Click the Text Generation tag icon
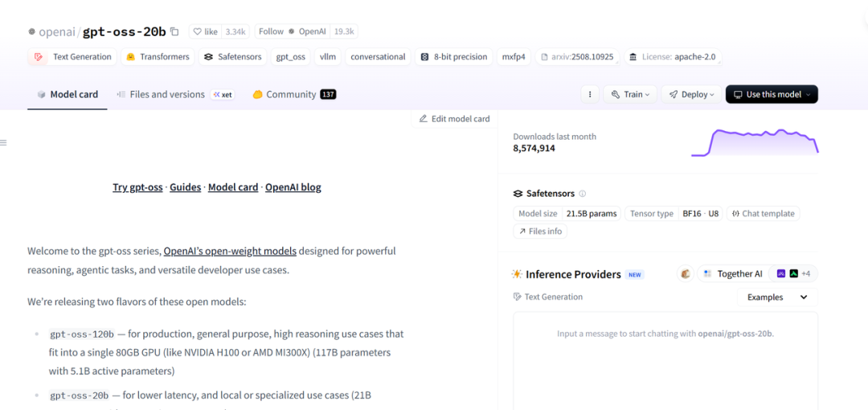 [x=39, y=56]
